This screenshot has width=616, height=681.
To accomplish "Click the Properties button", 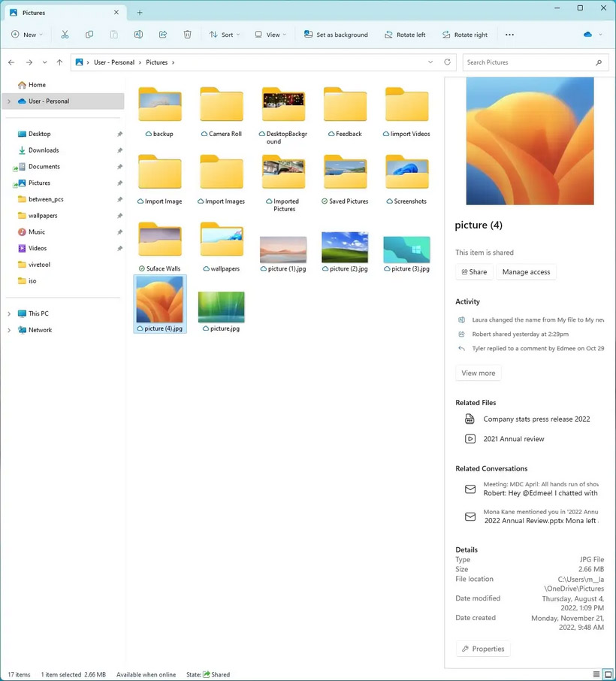I will coord(483,649).
